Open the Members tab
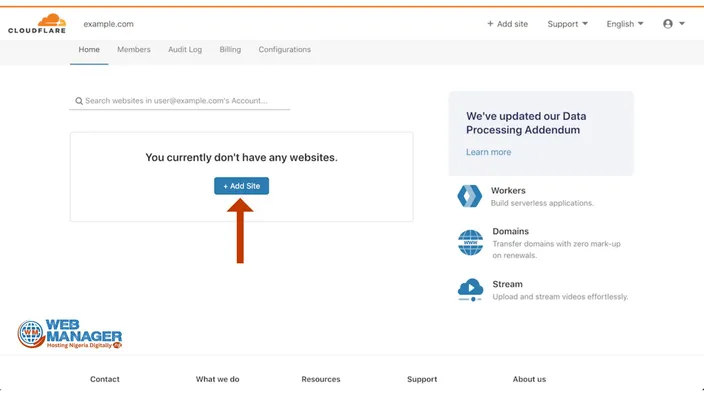Viewport: 704px width, 396px height. click(x=134, y=49)
